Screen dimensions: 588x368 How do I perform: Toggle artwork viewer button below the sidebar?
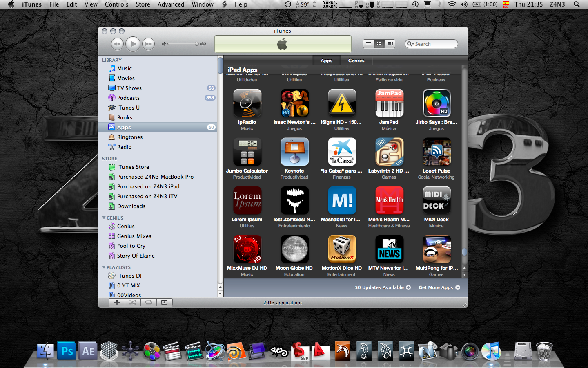164,302
